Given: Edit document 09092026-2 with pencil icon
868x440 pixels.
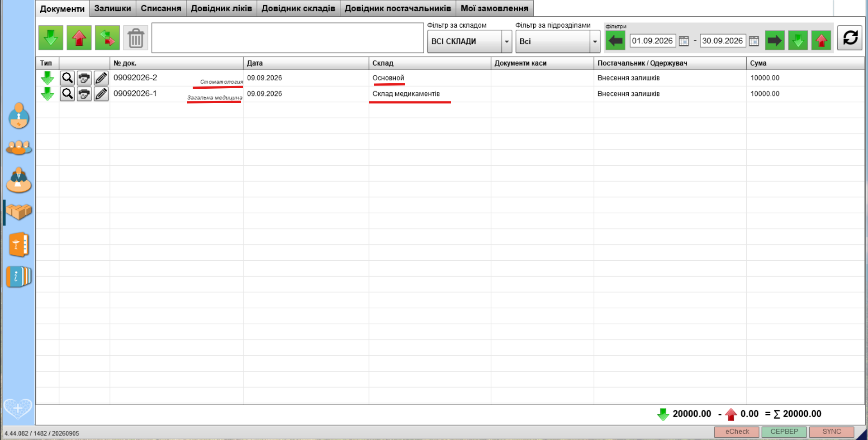Looking at the screenshot, I should [101, 78].
